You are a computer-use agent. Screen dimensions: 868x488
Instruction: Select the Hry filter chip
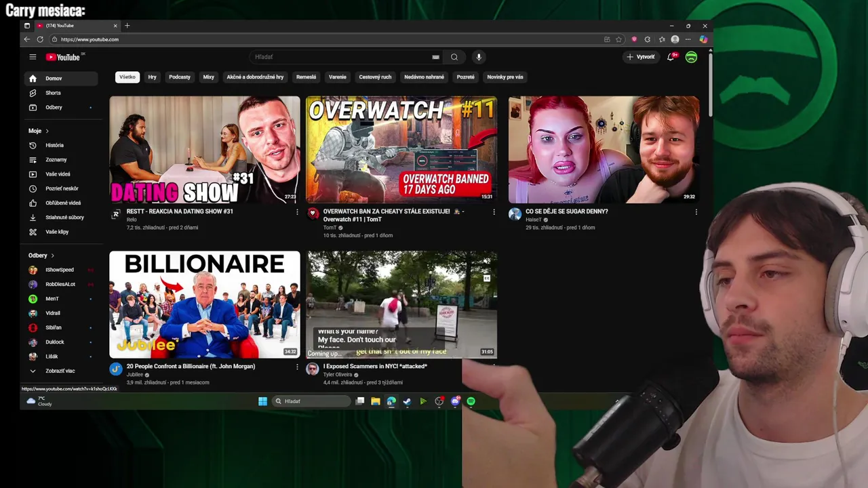click(x=152, y=77)
